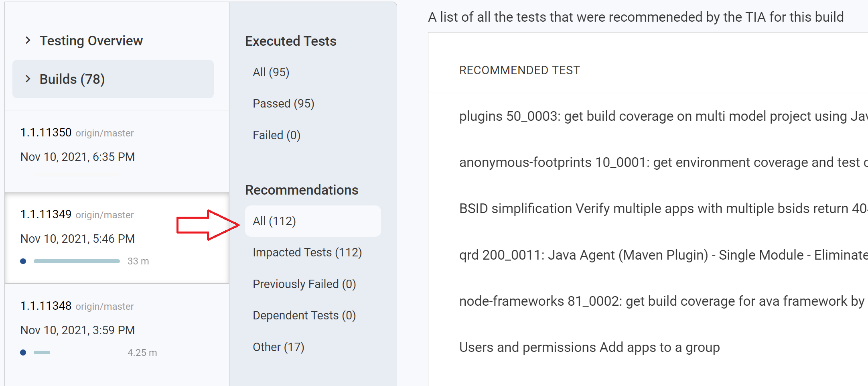Viewport: 868px width, 386px height.
Task: Show All (95) executed tests
Action: (271, 72)
